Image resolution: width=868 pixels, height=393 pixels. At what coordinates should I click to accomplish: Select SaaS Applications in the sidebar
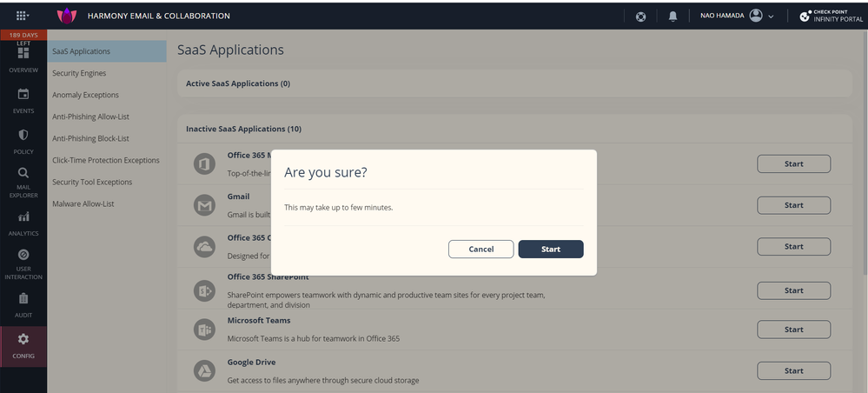(107, 51)
